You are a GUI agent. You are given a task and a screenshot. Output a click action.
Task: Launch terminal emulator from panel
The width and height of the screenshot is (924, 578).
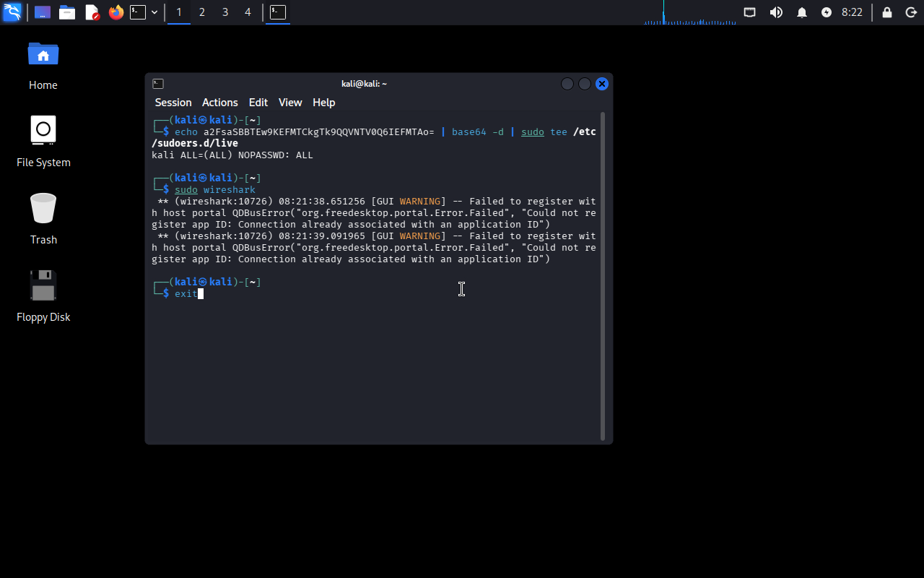click(x=138, y=12)
